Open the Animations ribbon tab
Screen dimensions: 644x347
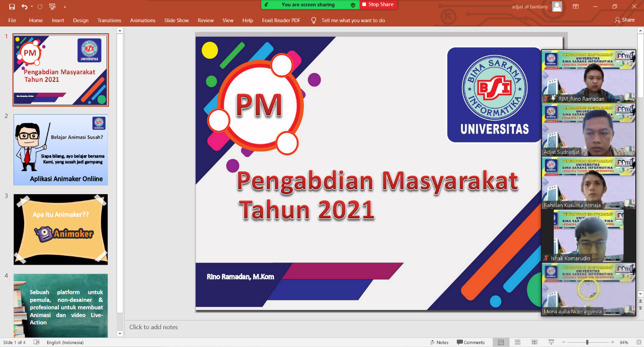[x=143, y=20]
